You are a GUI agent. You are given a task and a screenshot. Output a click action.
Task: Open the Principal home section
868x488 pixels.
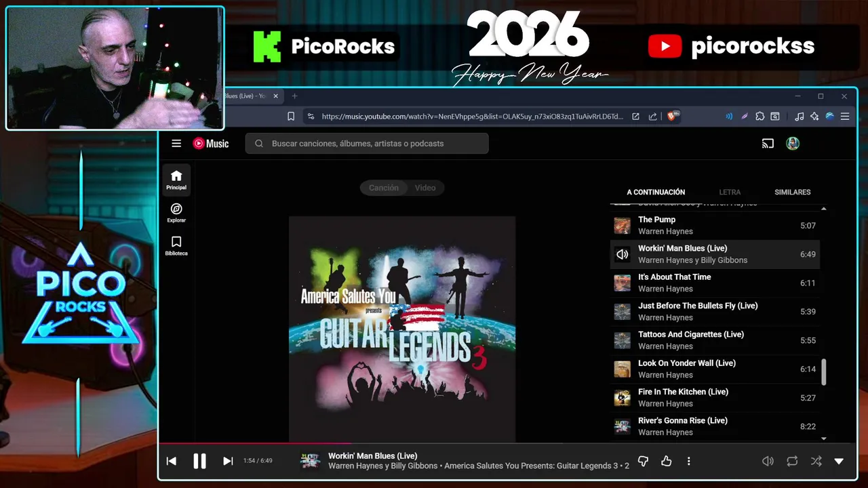click(176, 180)
